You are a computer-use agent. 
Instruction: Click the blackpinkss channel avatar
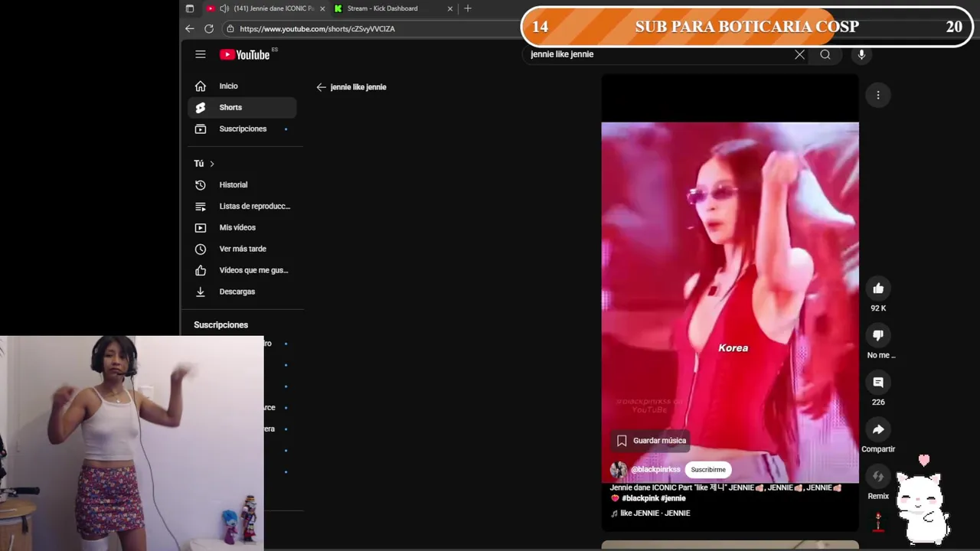tap(619, 470)
